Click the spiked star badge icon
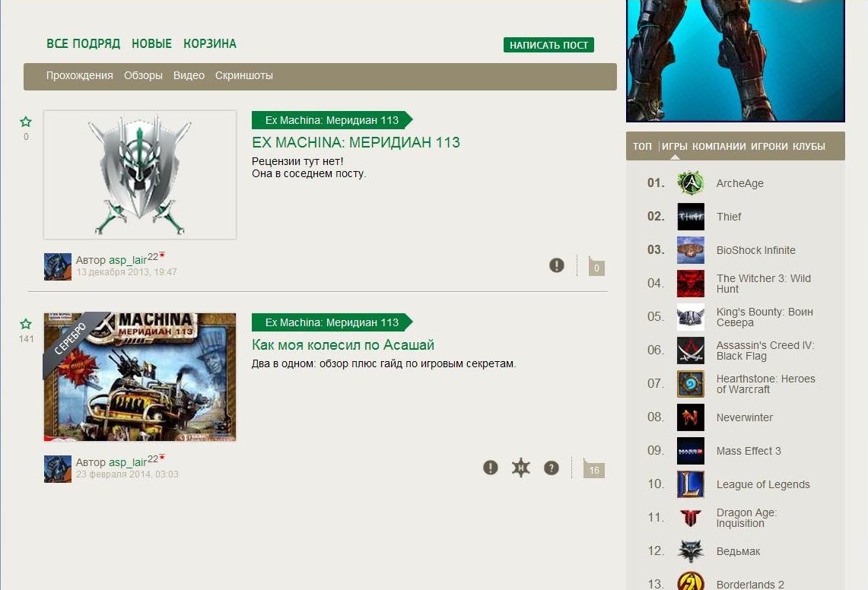The width and height of the screenshot is (868, 590). [x=521, y=468]
